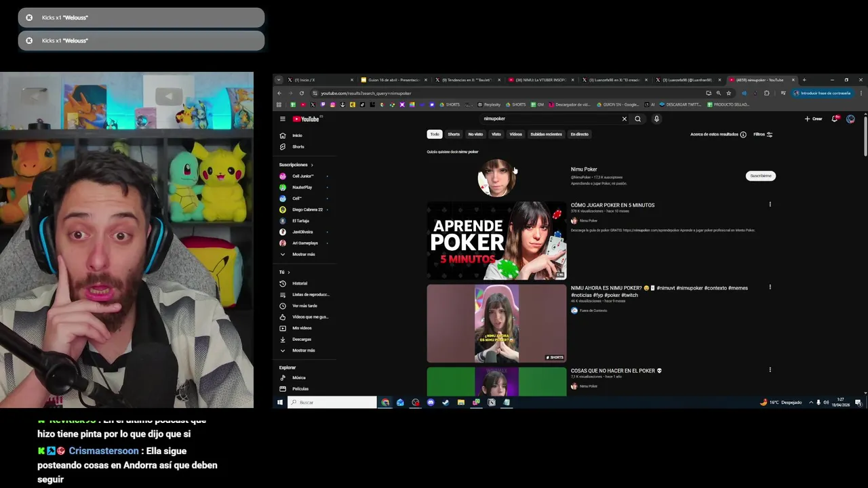The height and width of the screenshot is (488, 868).
Task: Open more options for COSAS QUE NO HACER video
Action: 770,369
